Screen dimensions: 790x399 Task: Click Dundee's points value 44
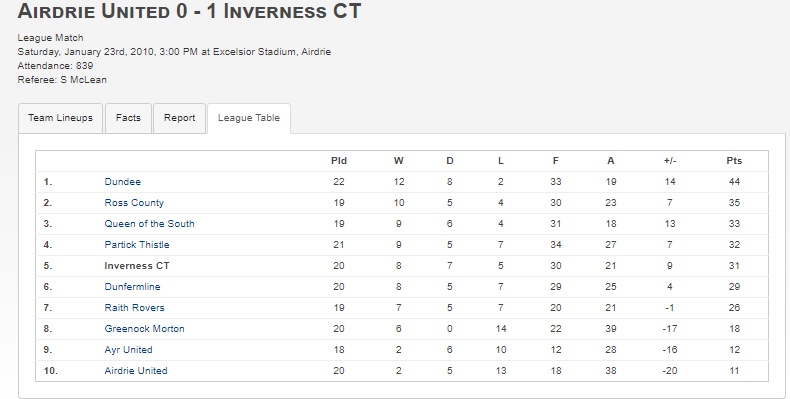(734, 182)
